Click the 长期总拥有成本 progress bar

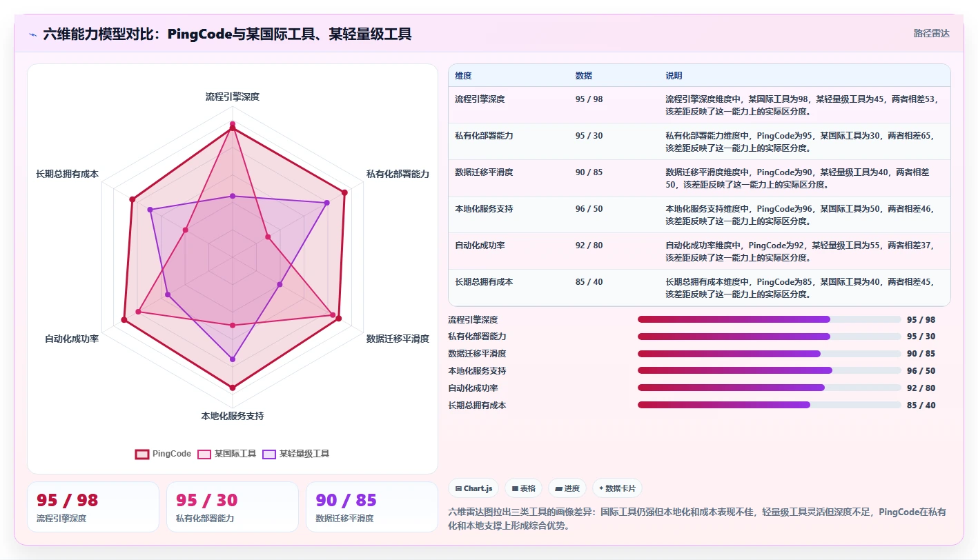point(770,405)
